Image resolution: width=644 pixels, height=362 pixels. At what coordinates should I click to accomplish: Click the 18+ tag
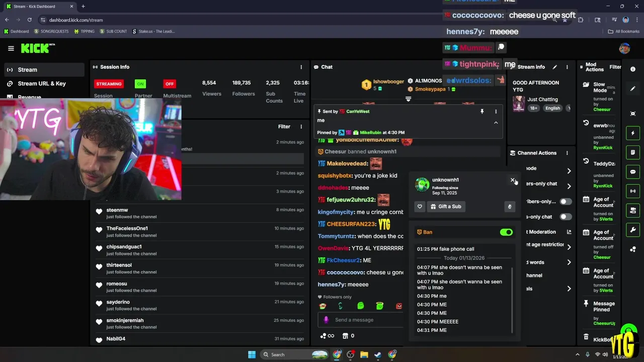tap(534, 108)
